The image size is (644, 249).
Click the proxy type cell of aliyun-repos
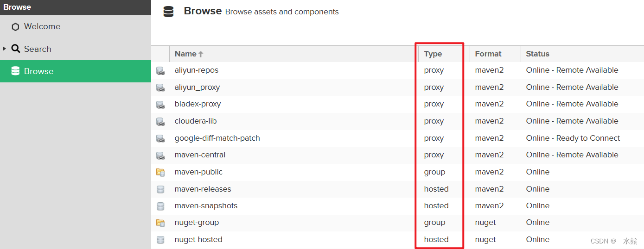coord(434,70)
